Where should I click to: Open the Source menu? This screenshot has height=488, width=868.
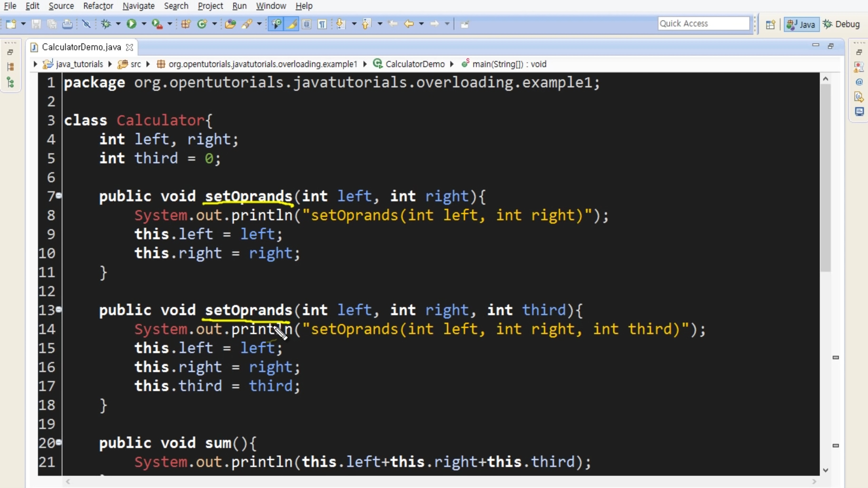tap(61, 6)
